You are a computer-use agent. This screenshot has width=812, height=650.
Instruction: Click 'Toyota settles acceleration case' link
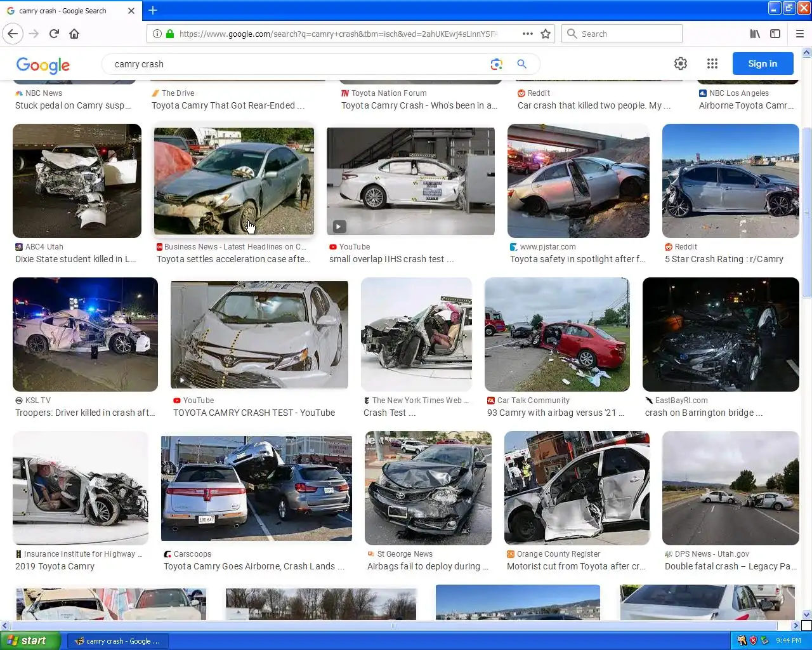click(233, 259)
